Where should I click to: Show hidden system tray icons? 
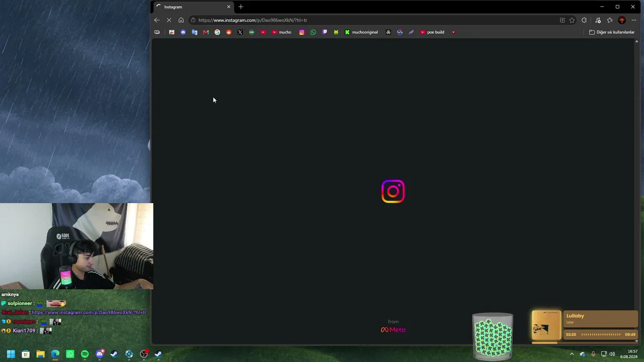(572, 354)
